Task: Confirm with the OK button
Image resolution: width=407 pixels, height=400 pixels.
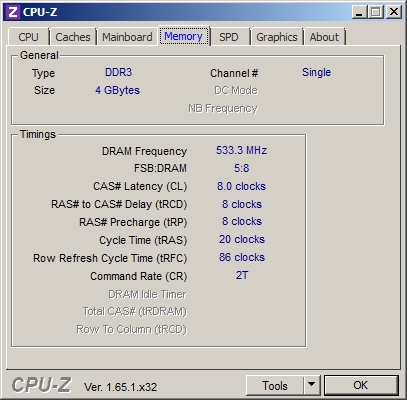Action: point(361,386)
